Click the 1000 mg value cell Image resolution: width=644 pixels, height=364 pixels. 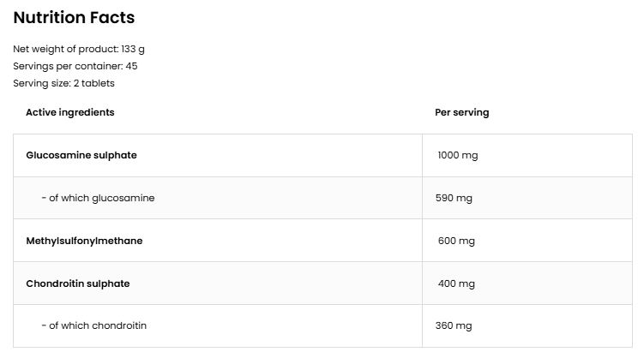[527, 156]
